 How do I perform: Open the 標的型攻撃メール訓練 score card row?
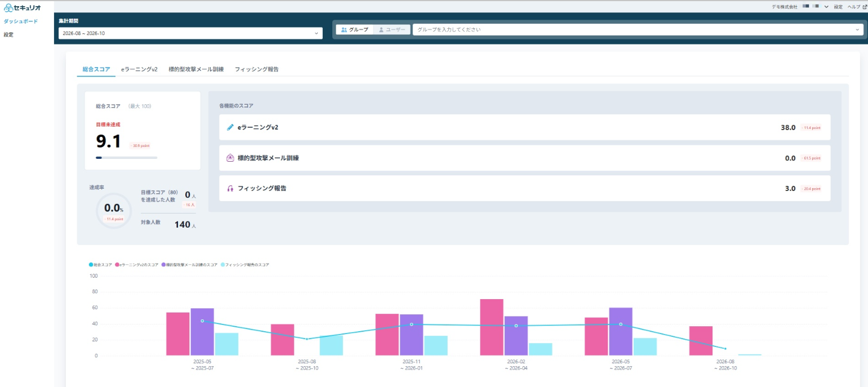coord(524,158)
